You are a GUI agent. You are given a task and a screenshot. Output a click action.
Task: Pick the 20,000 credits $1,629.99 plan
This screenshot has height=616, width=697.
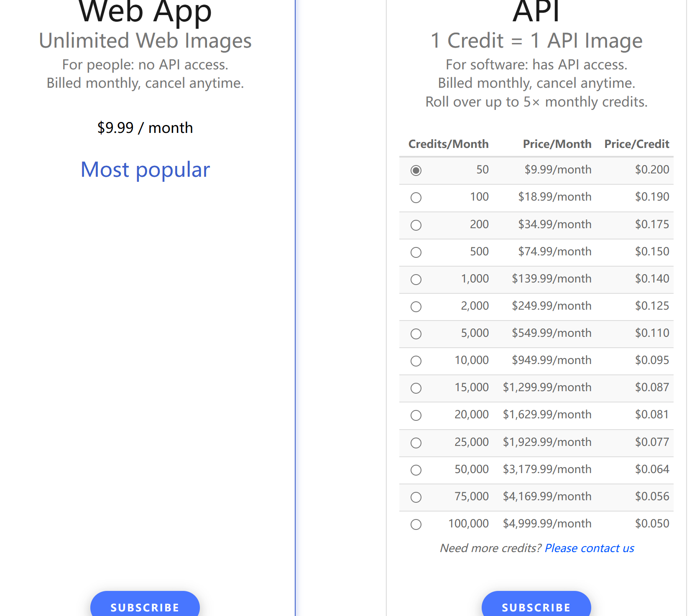(x=416, y=415)
